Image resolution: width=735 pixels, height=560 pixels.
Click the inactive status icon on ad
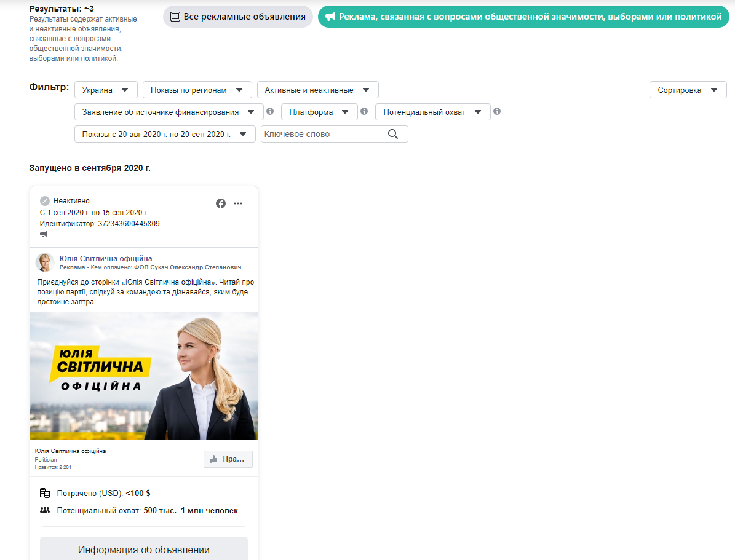[x=45, y=201]
